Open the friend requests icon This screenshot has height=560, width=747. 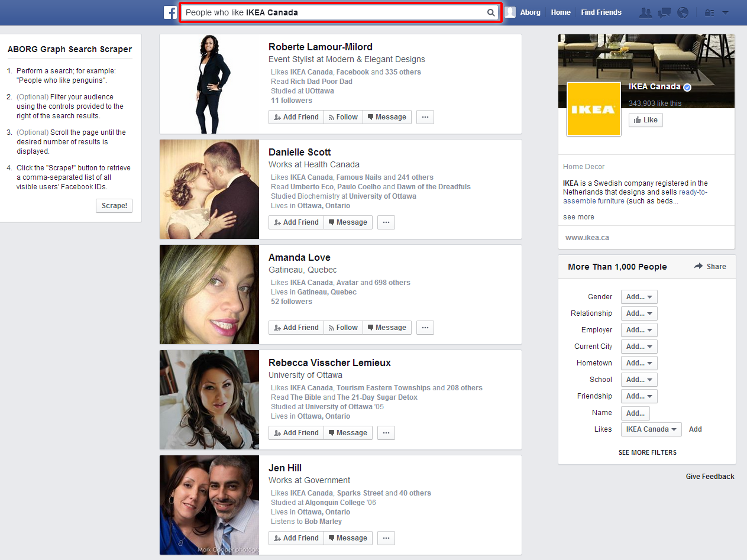pos(646,12)
